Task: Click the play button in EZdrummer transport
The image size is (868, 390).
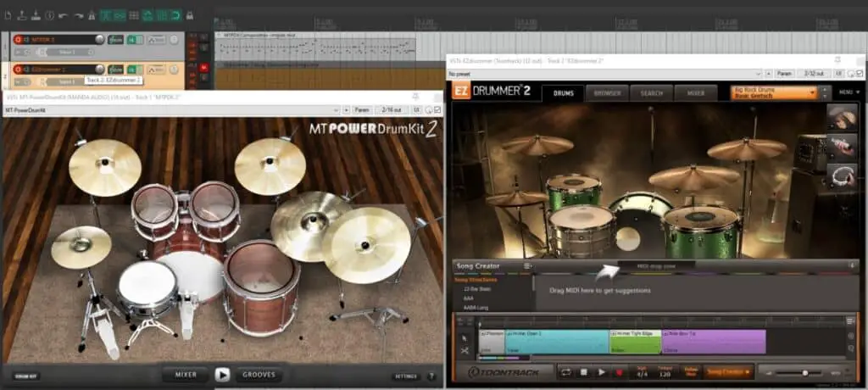Action: coord(602,372)
